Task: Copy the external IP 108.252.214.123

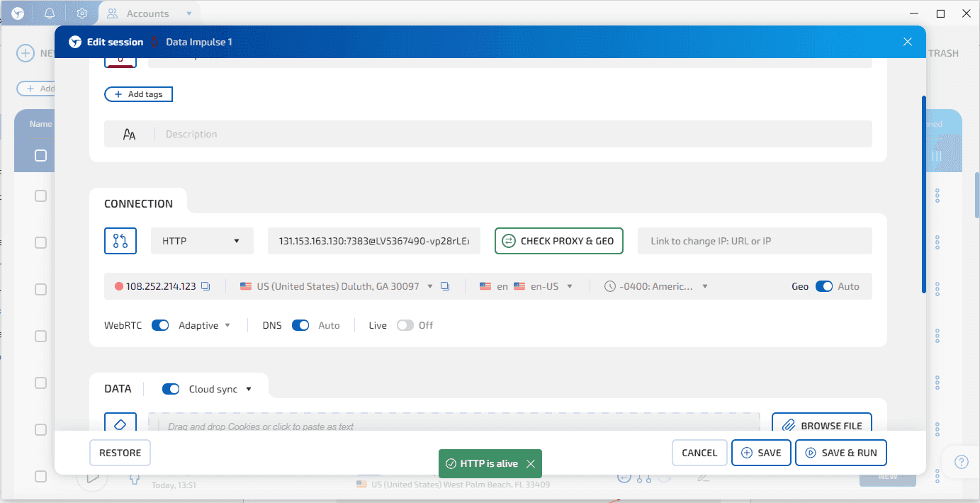Action: coord(205,285)
